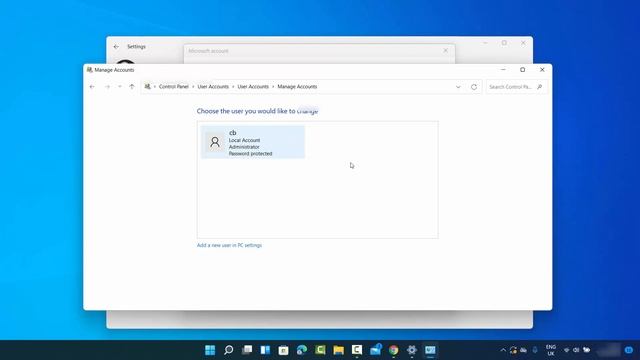Click User Accounts icon in address bar

(x=148, y=87)
